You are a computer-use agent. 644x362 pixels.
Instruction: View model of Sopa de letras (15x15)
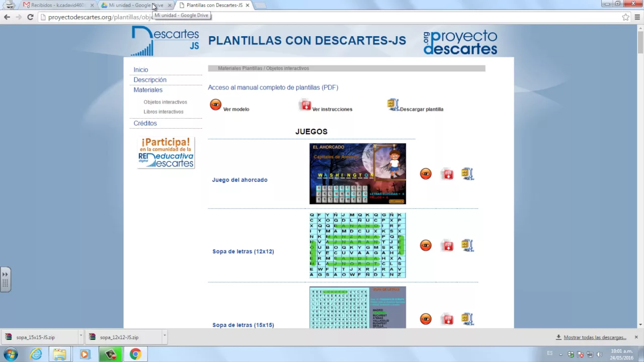coord(426,319)
